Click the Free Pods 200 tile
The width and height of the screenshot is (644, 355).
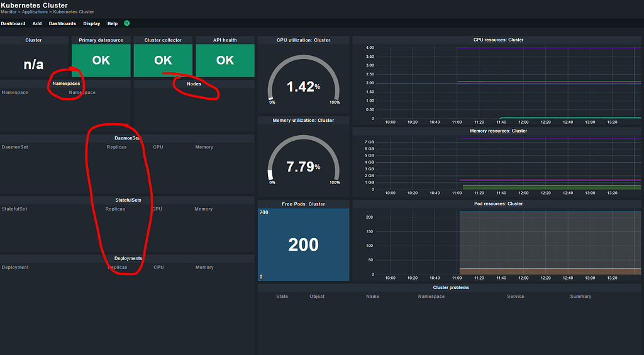[303, 244]
